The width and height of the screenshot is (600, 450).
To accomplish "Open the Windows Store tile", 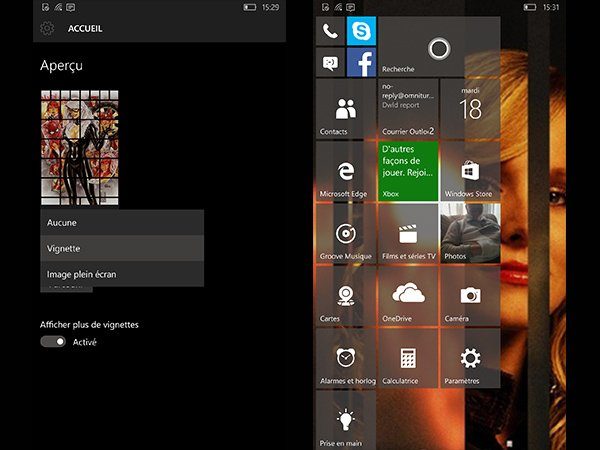I will (470, 171).
